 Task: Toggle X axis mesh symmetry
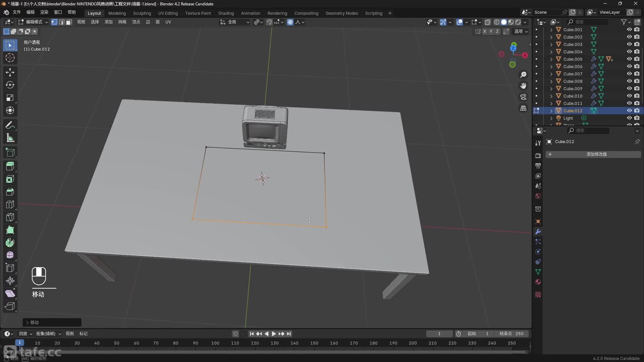[x=484, y=31]
